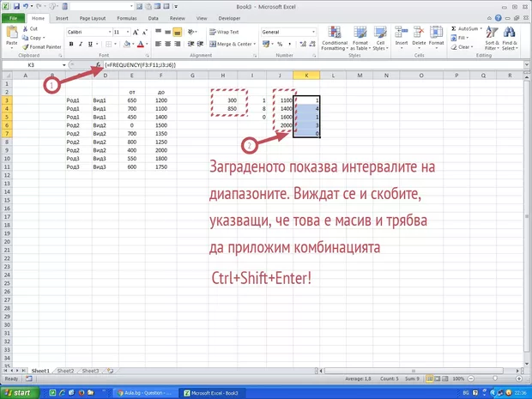Click the Format cells icon in Cells group
The image size is (532, 399).
click(436, 32)
